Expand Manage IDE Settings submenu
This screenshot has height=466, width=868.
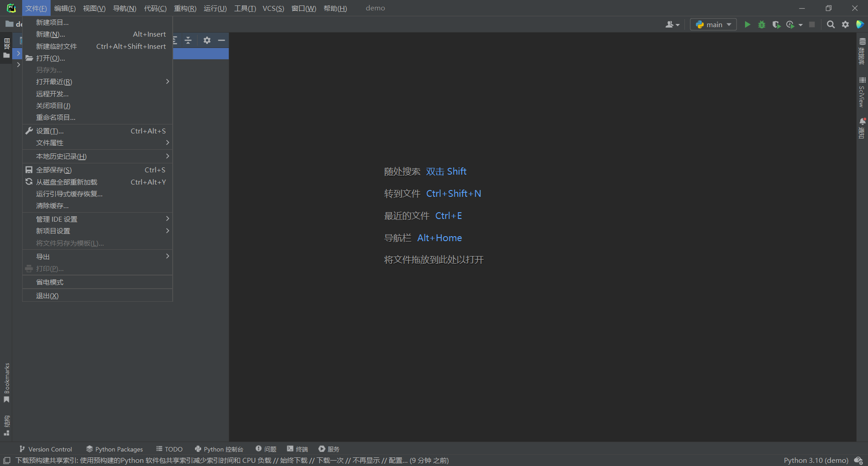click(x=98, y=219)
